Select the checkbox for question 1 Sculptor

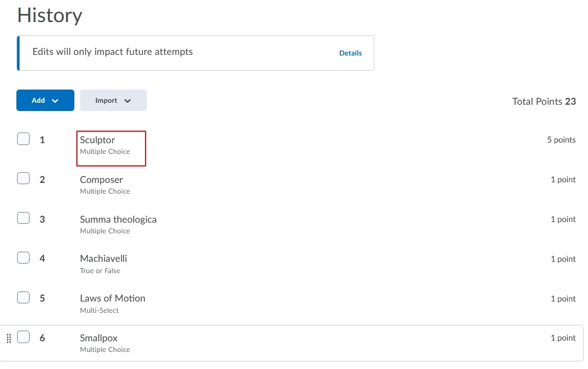pos(23,139)
